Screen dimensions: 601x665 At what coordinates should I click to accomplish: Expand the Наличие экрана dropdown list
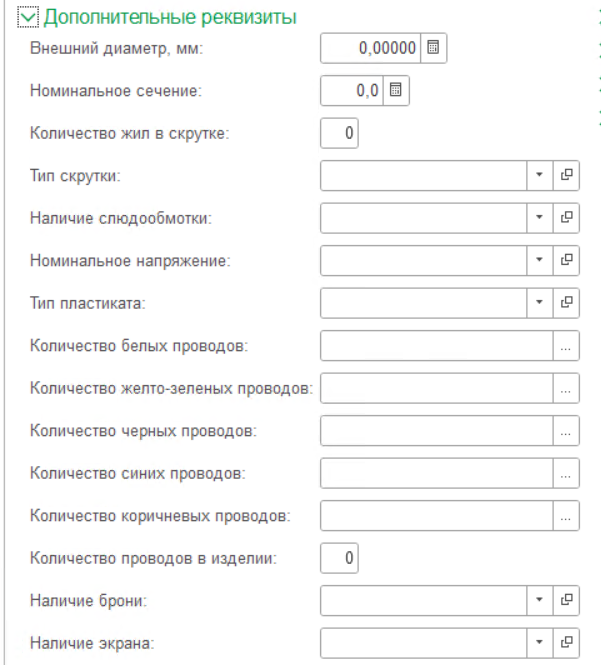click(x=540, y=643)
